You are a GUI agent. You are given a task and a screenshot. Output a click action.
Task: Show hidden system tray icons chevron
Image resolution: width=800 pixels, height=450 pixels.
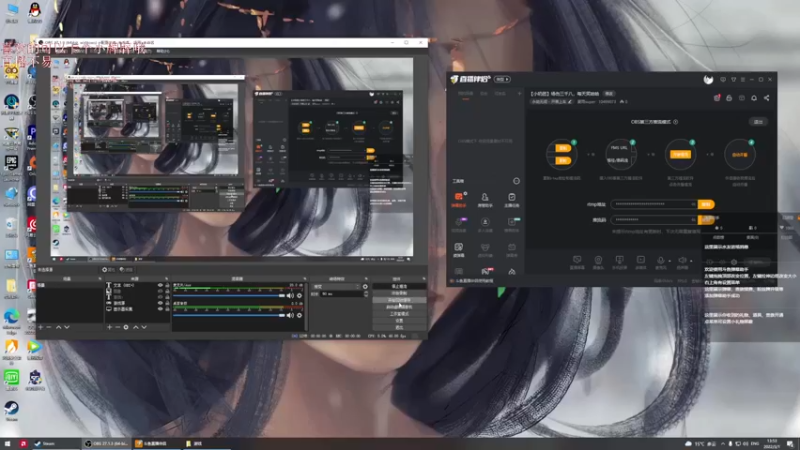click(x=722, y=444)
